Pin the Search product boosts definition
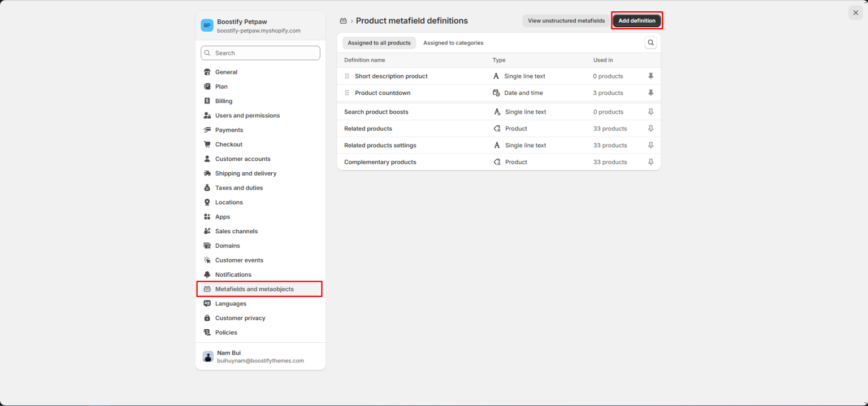This screenshot has width=868, height=406. coord(650,111)
